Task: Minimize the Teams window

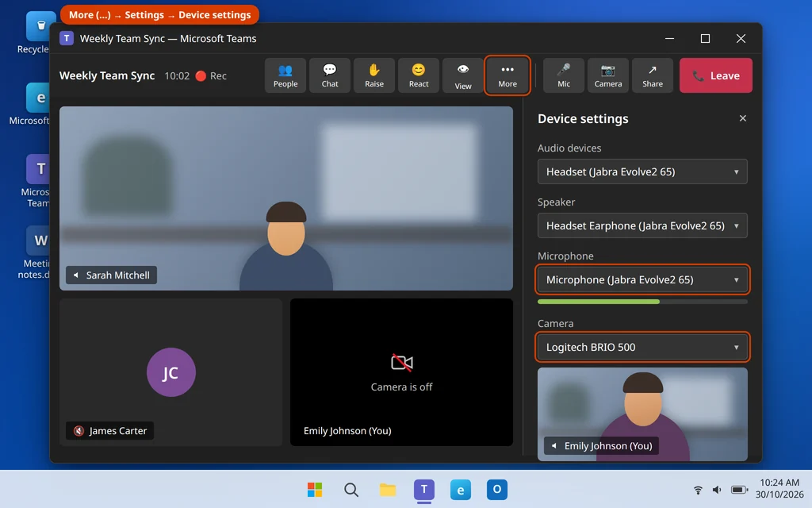Action: pyautogui.click(x=669, y=38)
